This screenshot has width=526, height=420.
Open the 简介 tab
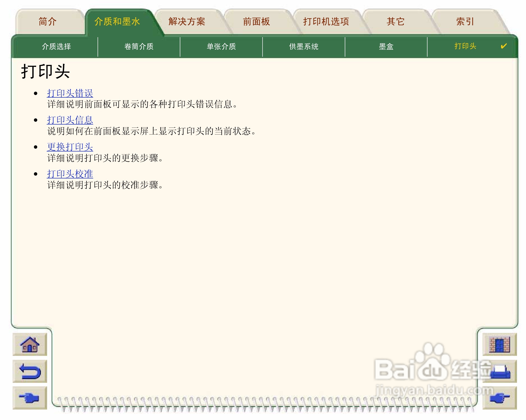click(48, 22)
